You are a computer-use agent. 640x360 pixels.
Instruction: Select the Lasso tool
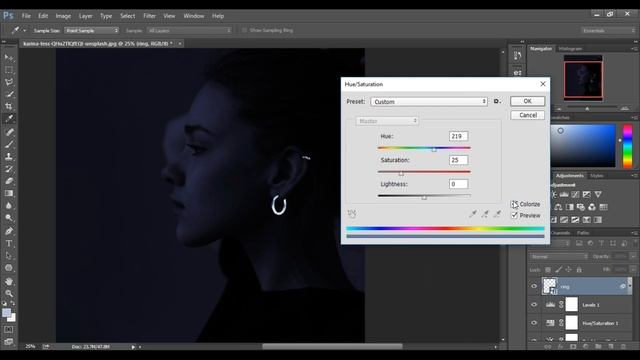pos(9,82)
